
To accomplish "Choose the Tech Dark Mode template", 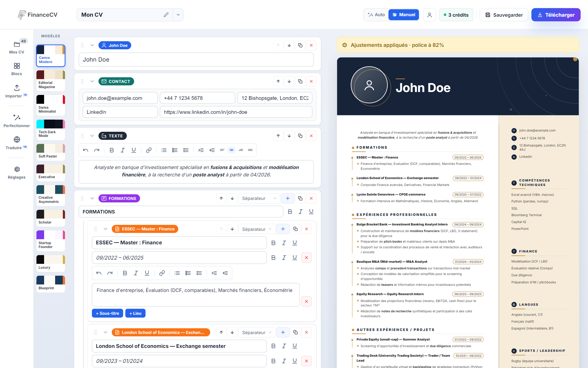I will [51, 130].
